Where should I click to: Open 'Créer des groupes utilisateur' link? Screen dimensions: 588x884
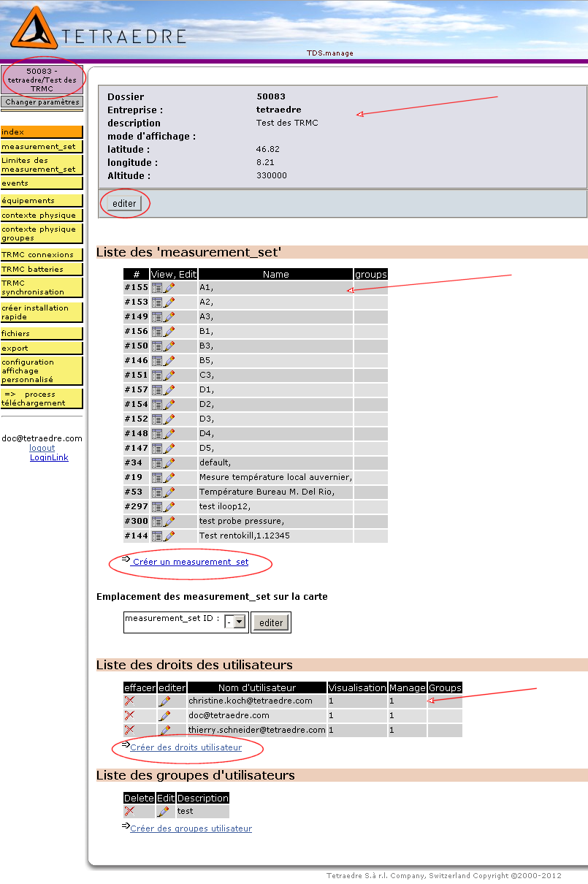point(191,828)
